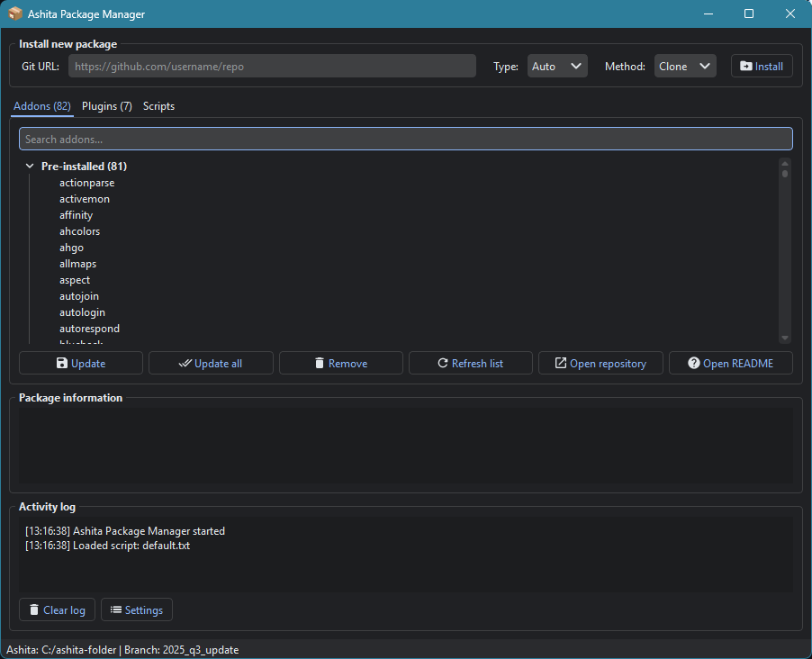Select the ahcolors addon

pos(80,231)
